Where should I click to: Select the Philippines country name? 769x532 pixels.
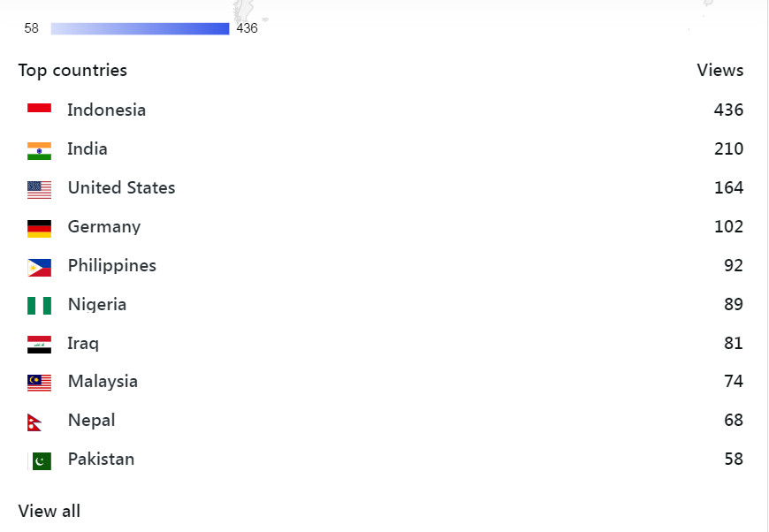point(111,266)
